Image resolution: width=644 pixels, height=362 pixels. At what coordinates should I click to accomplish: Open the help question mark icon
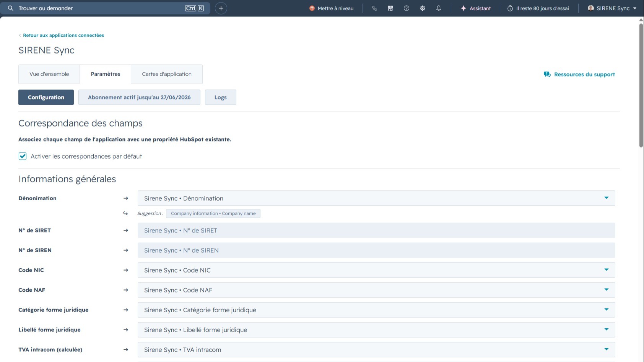pos(407,8)
